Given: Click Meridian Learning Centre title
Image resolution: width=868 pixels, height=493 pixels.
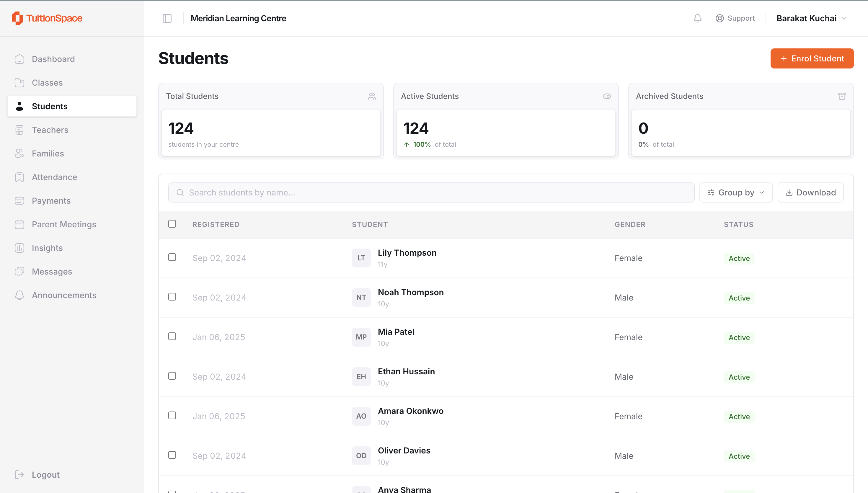Looking at the screenshot, I should pos(238,18).
